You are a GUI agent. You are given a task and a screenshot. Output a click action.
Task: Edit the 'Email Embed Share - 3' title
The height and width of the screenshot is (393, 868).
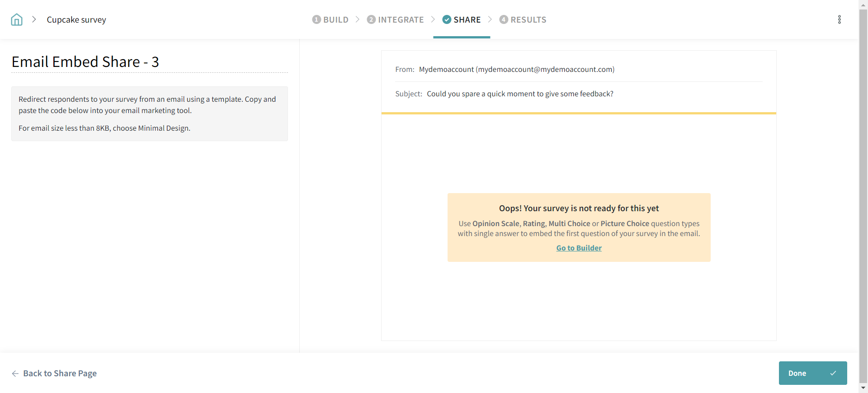pyautogui.click(x=85, y=62)
